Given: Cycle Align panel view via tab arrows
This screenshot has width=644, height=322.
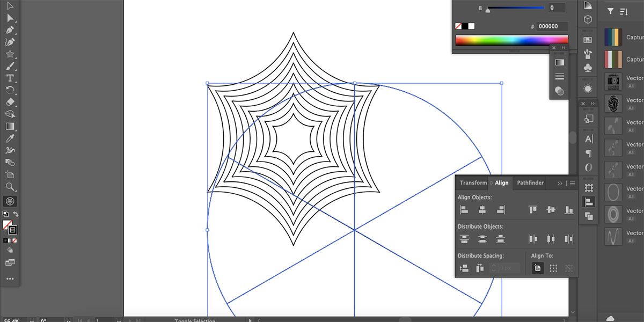Looking at the screenshot, I should 491,184.
